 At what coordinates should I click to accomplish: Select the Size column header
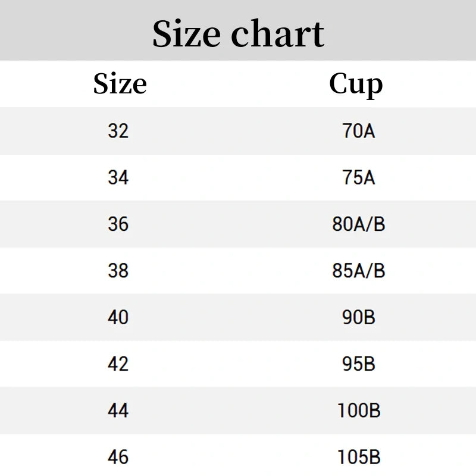click(x=120, y=83)
